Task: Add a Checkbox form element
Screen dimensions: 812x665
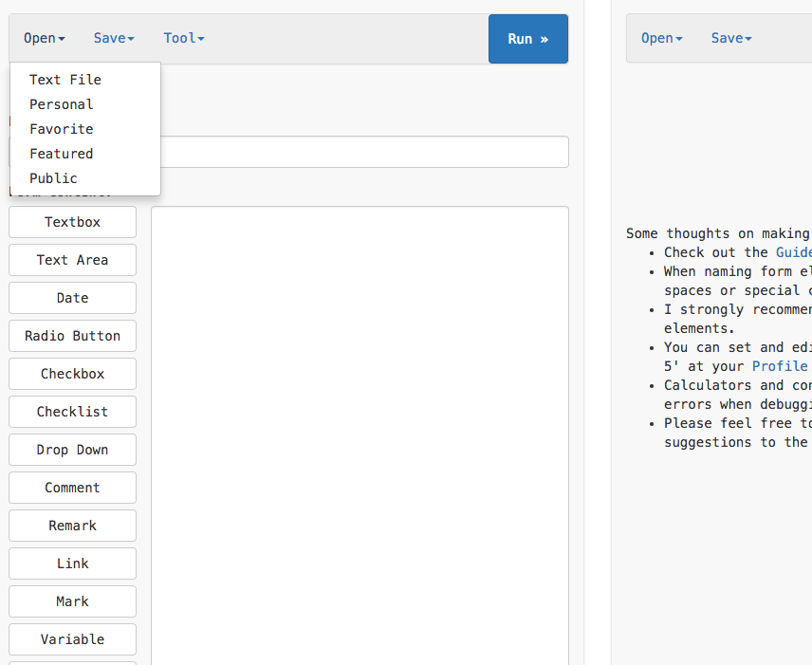Action: click(72, 374)
